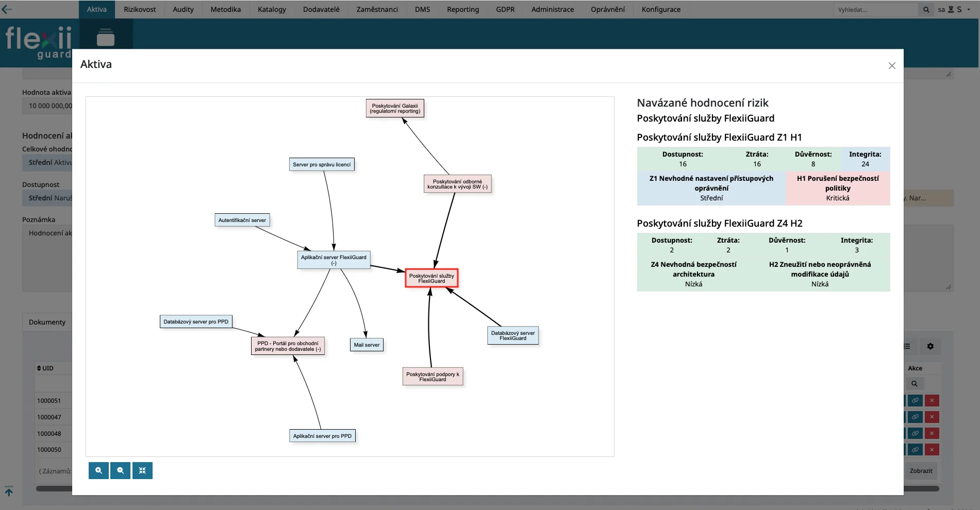Click the link icon for row 1000051
The width and height of the screenshot is (980, 510).
(915, 400)
